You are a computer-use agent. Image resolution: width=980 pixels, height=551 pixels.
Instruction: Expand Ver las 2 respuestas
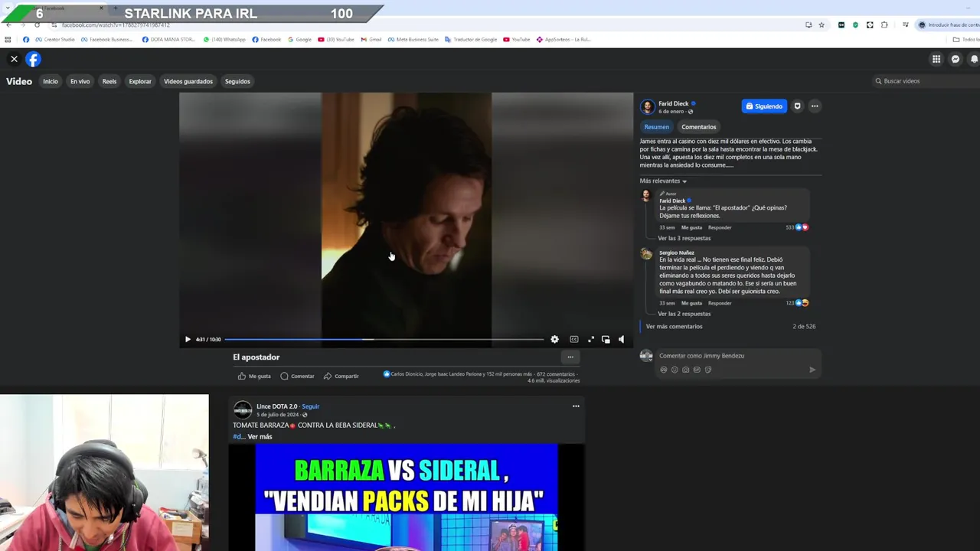684,314
